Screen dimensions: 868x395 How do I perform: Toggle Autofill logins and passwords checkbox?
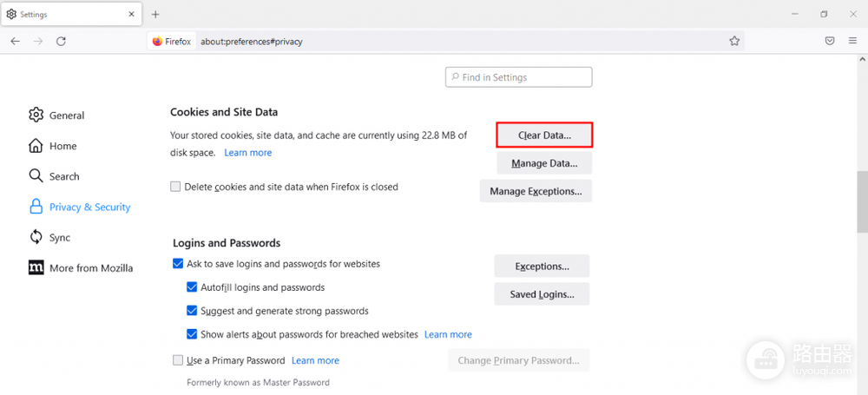click(192, 287)
